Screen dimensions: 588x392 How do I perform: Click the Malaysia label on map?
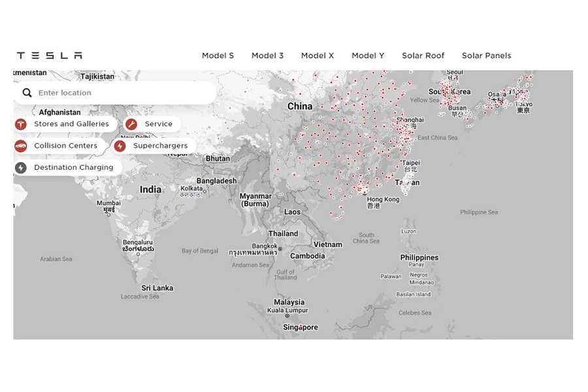point(289,302)
